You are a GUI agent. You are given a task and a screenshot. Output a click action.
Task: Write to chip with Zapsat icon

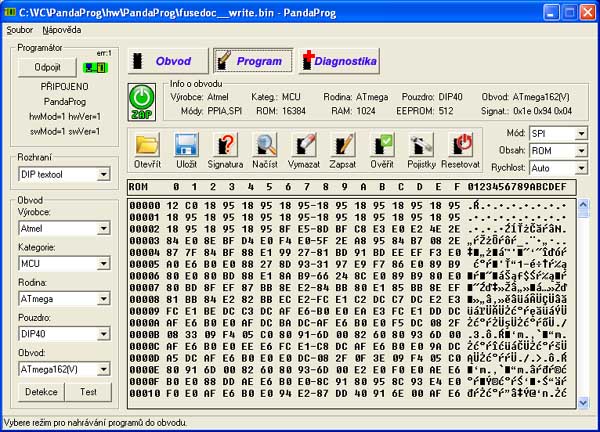coord(343,146)
